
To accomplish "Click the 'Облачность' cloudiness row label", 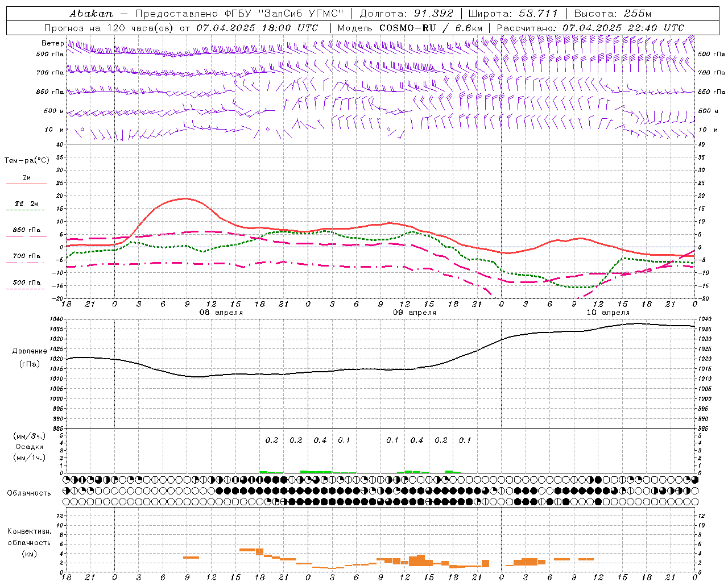I will coord(29,493).
